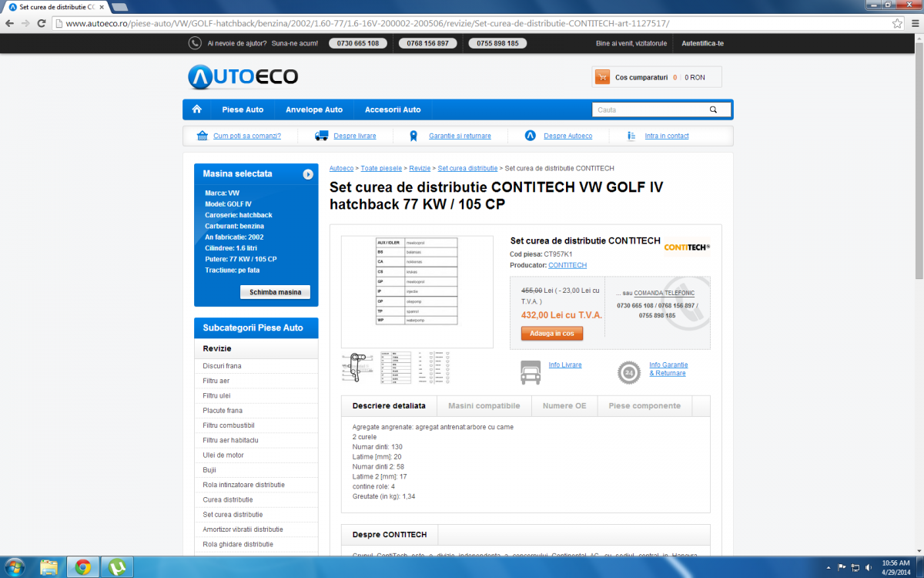
Task: Click the 24 warranty badge icon
Action: pos(629,372)
